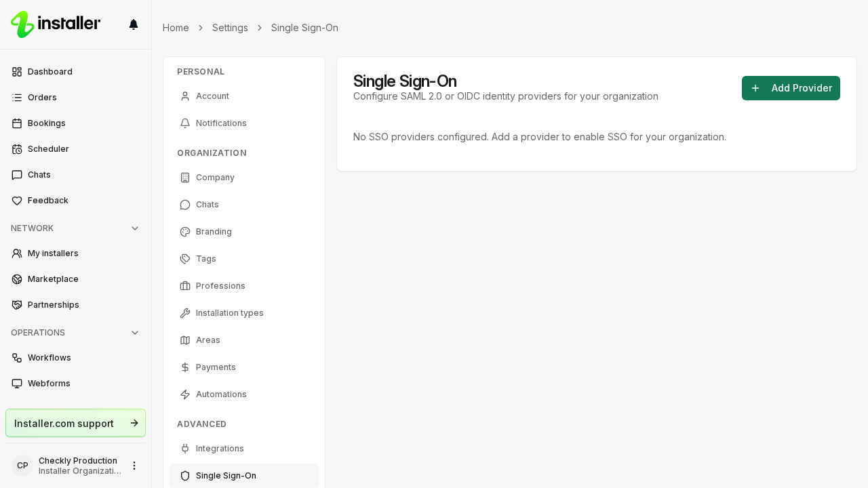Click the Bookings calendar icon
This screenshot has width=868, height=488.
(17, 123)
